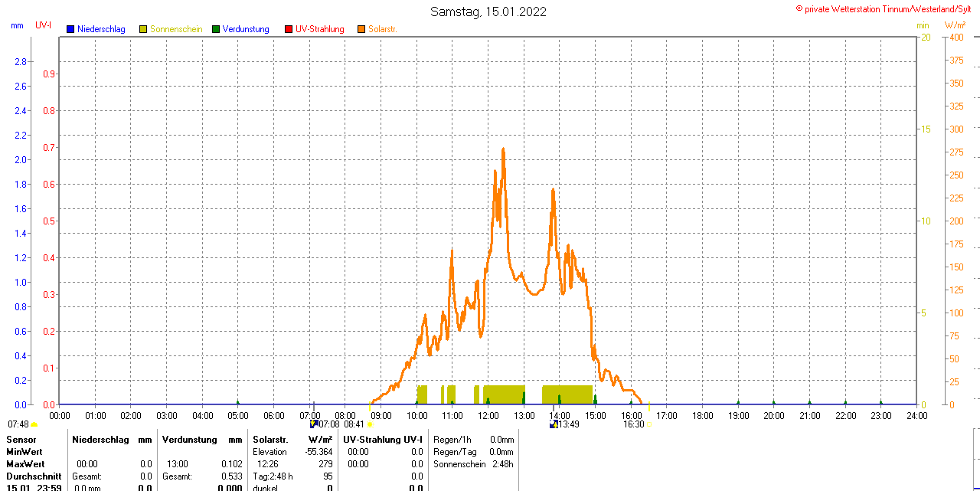Image resolution: width=980 pixels, height=491 pixels.
Task: Click the Sonnenschein legend label
Action: click(176, 29)
